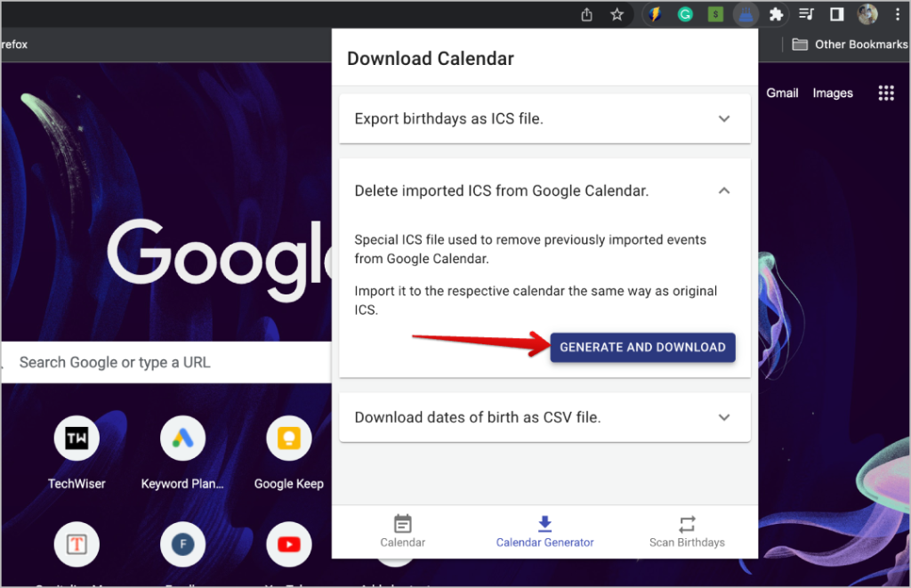Click the Search Google or type a URL box

[166, 362]
